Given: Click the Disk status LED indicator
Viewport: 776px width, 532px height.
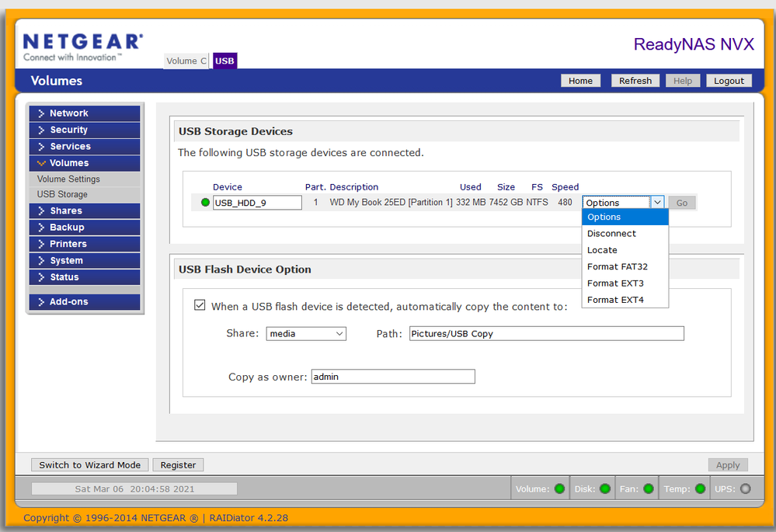Looking at the screenshot, I should [x=604, y=489].
